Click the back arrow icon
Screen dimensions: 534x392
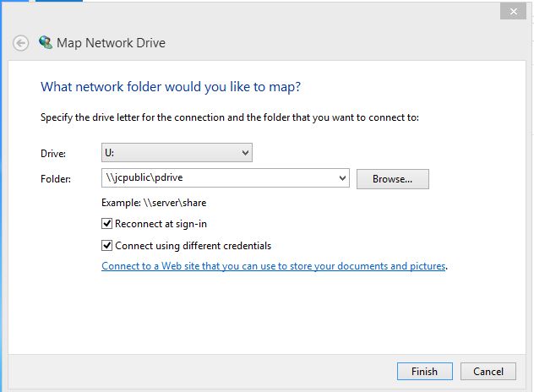coord(20,43)
